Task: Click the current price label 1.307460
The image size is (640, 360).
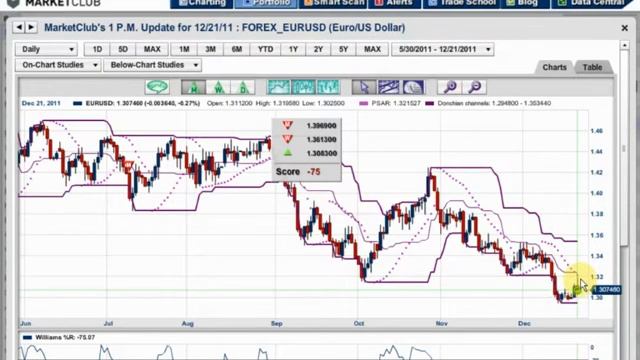Action: point(607,290)
